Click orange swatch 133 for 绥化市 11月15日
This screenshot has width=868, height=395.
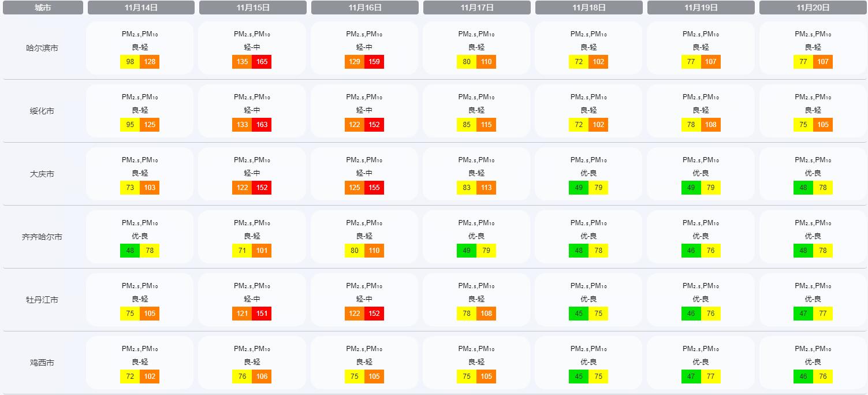point(242,125)
